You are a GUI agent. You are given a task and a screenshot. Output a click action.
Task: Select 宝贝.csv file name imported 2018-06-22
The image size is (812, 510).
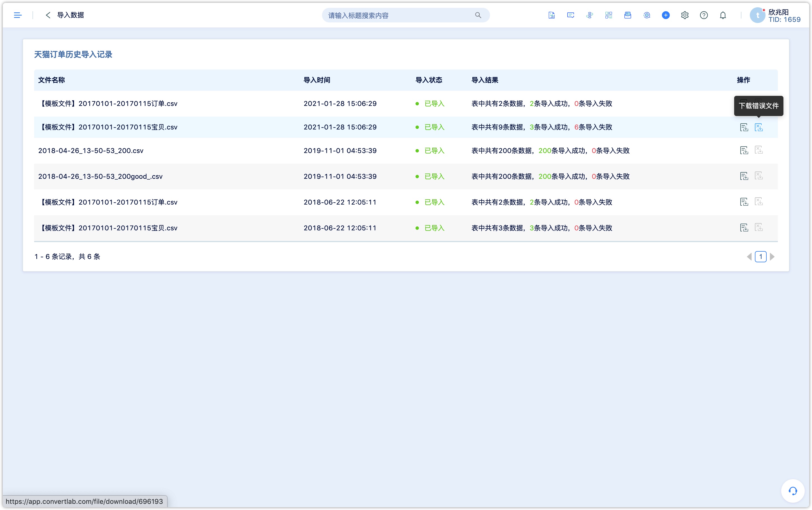point(108,228)
